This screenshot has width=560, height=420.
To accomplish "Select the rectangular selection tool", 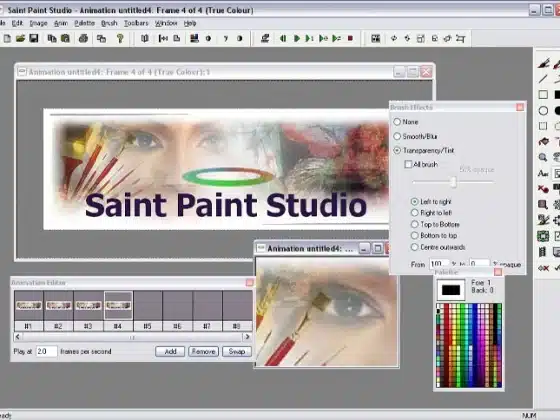I will [x=543, y=126].
